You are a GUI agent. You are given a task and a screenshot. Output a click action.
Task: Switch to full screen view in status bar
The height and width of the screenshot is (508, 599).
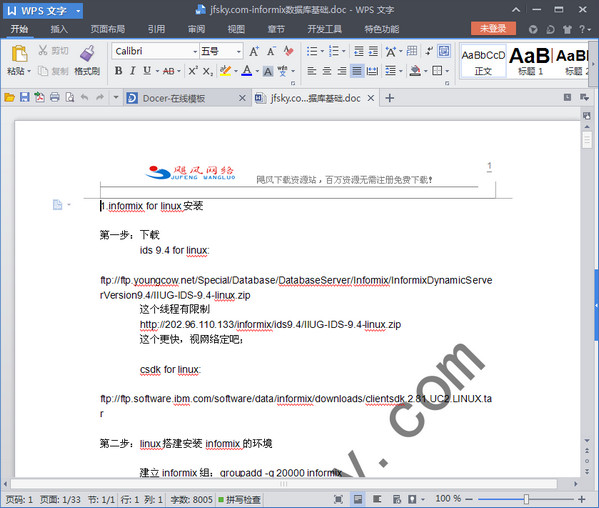(x=338, y=499)
